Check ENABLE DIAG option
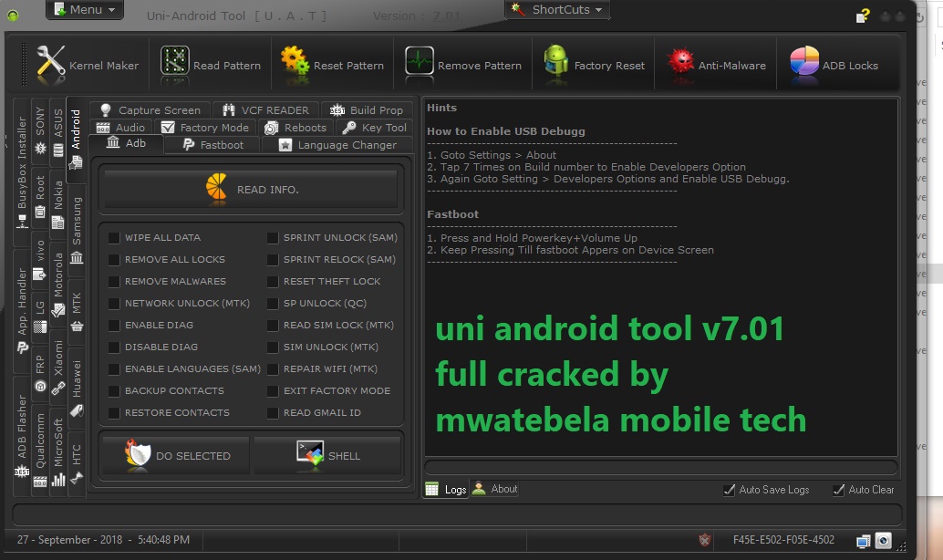The width and height of the screenshot is (943, 560). coord(114,326)
